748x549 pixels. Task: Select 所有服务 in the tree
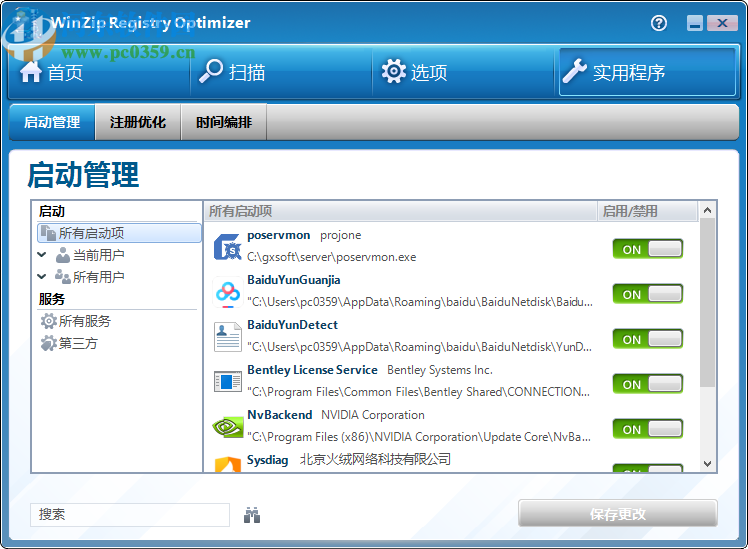[x=84, y=321]
